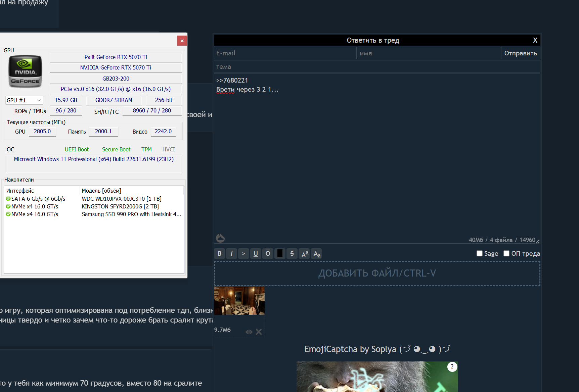This screenshot has height=392, width=579.
Task: Click the video clock value 2242.0
Action: pyautogui.click(x=163, y=131)
